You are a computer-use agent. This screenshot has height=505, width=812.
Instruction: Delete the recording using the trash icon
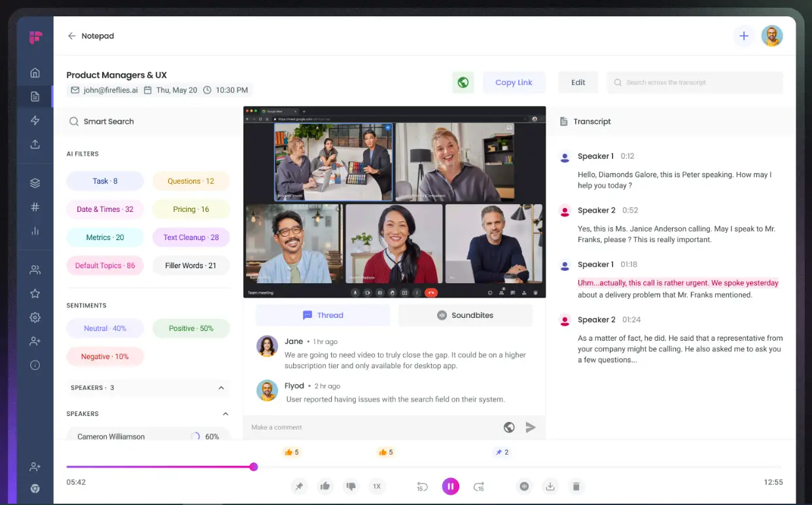click(x=576, y=486)
